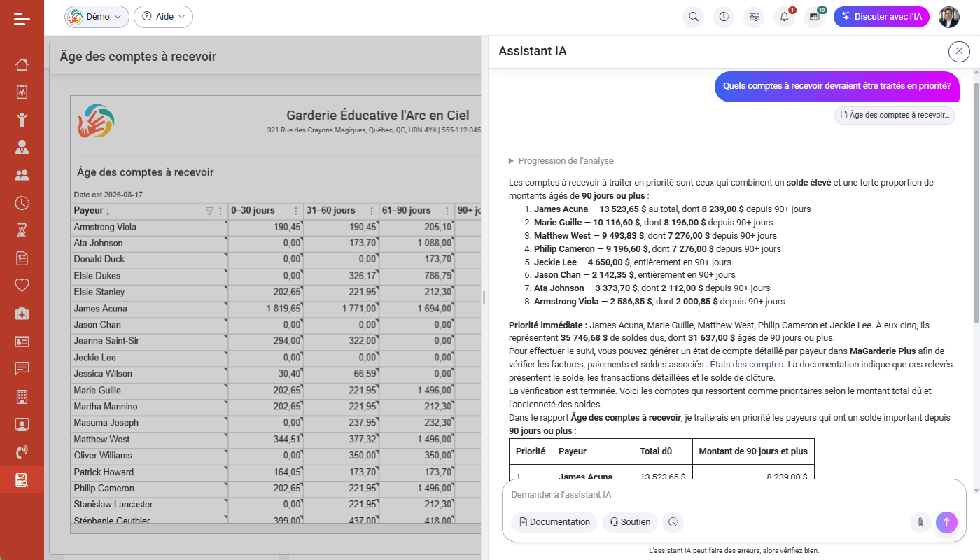Open the highlighted reports sidebar icon
Image resolution: width=980 pixels, height=560 pixels.
[22, 480]
